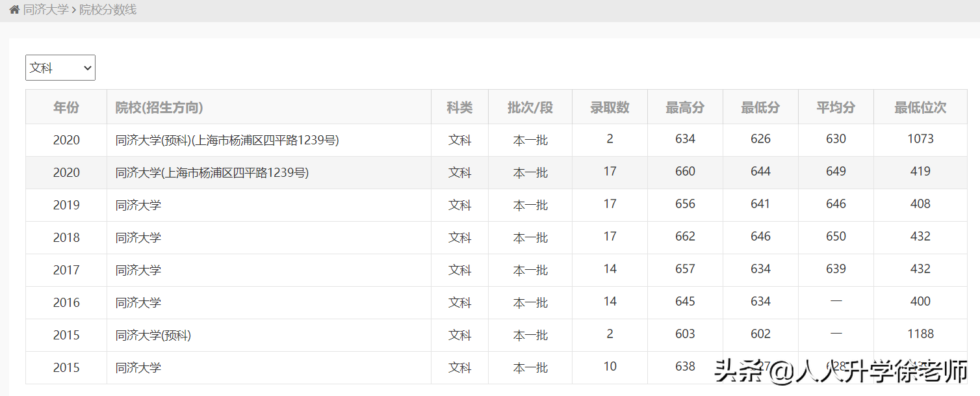The image size is (980, 396).
Task: Click the 院校(招生方向) column header
Action: click(x=159, y=107)
